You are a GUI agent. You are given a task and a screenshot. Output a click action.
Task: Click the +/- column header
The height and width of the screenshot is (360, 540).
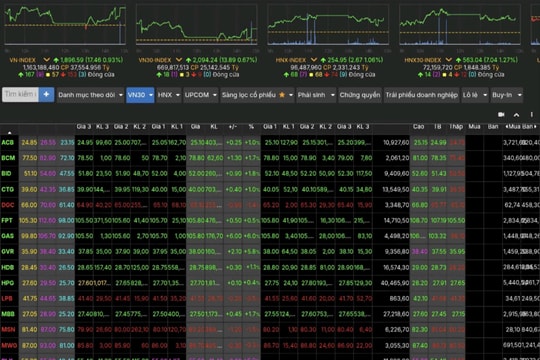tap(232, 126)
